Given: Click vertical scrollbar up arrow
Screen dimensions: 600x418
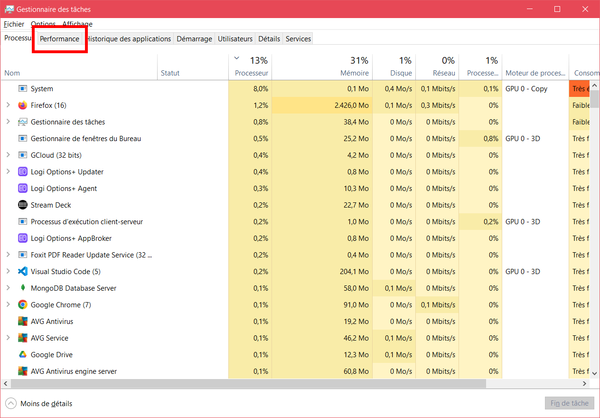Looking at the screenshot, I should pos(594,85).
